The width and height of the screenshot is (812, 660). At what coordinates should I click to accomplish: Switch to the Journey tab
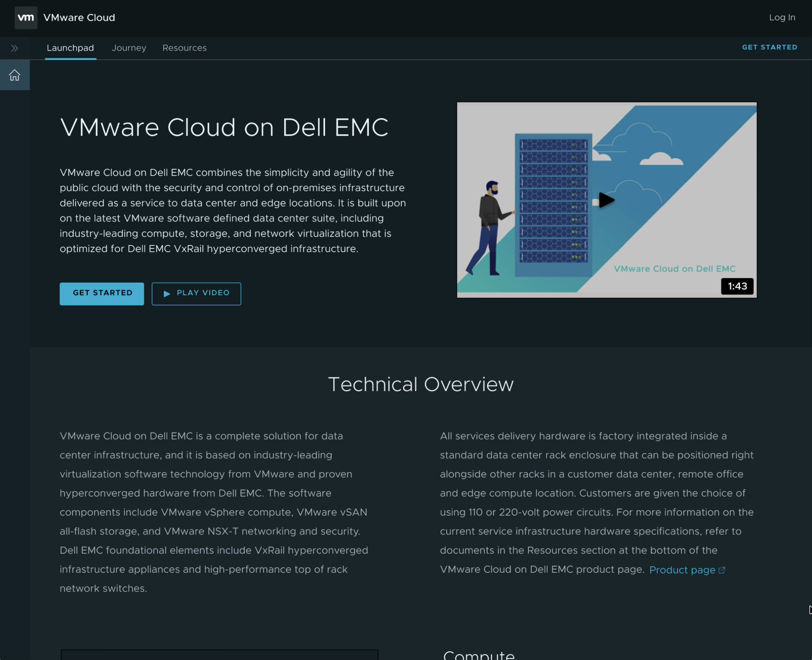(129, 48)
